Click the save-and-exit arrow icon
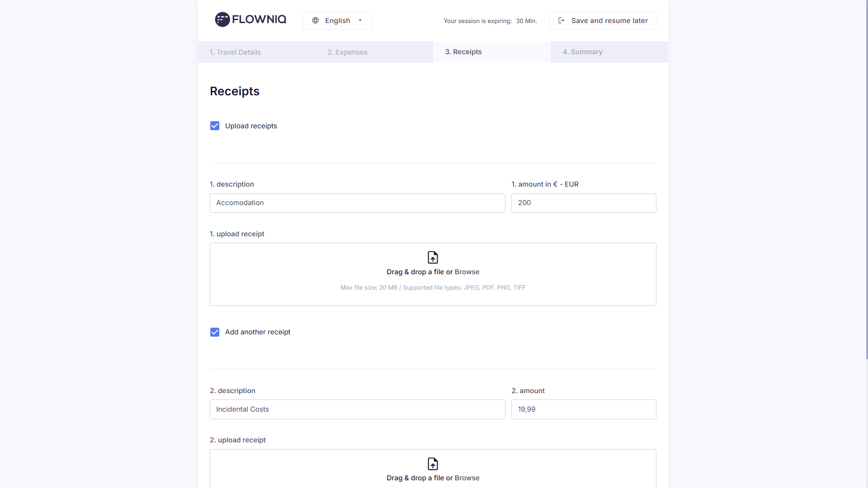This screenshot has width=868, height=488. (x=561, y=21)
